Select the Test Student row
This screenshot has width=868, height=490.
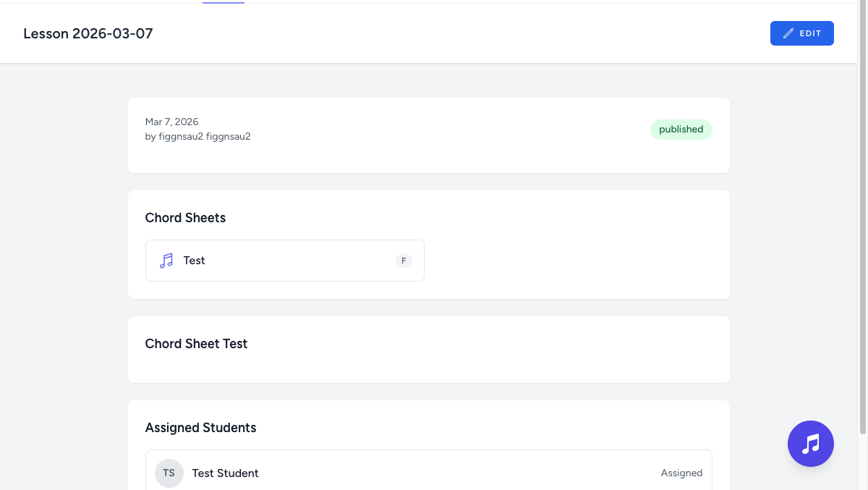428,473
